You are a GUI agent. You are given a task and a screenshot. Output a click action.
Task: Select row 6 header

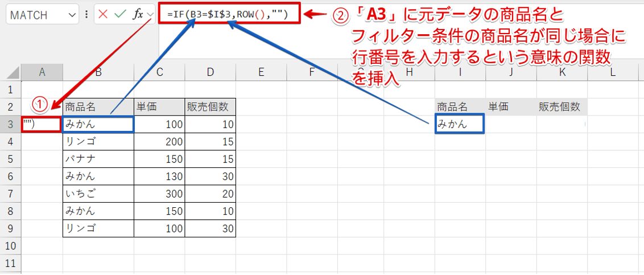click(x=11, y=177)
